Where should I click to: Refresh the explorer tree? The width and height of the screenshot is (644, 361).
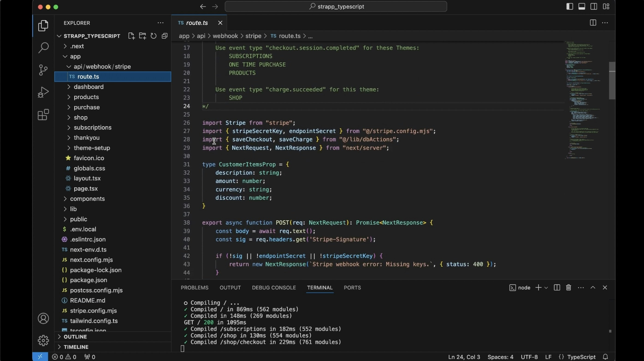(154, 36)
